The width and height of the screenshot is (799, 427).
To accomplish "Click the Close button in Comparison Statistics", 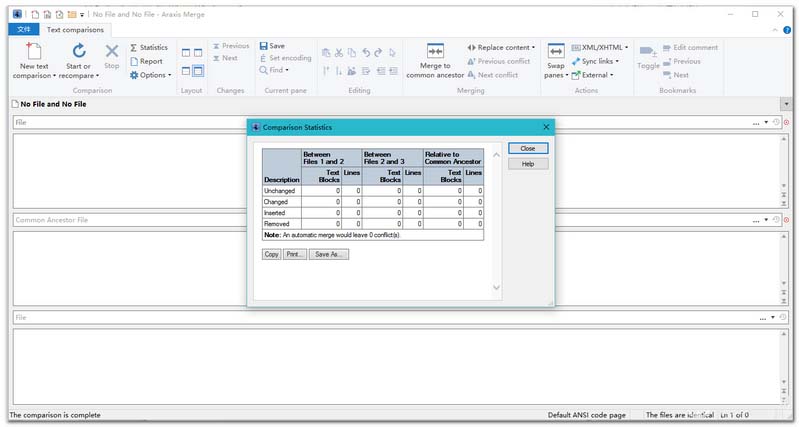I will pos(528,148).
